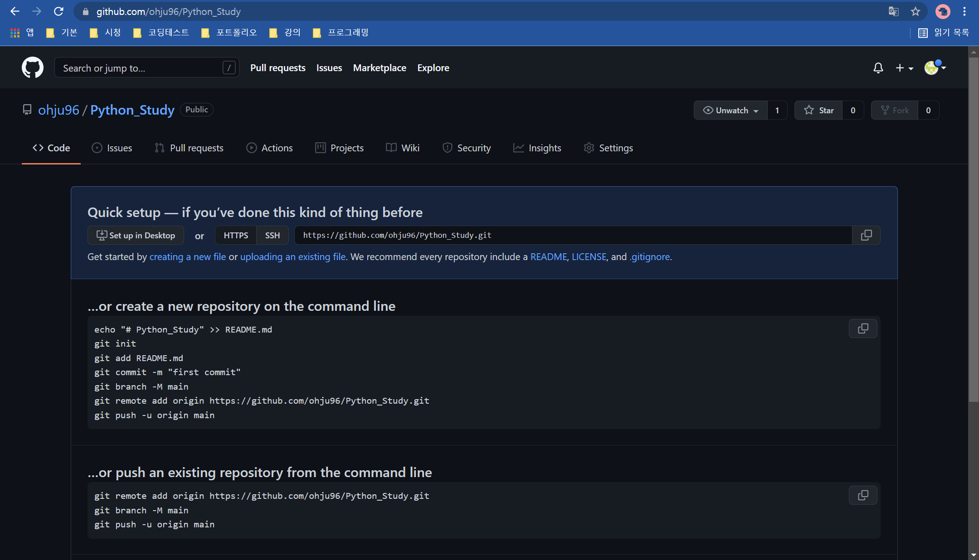Switch the clone URL to SSH
The height and width of the screenshot is (560, 979).
pos(272,235)
